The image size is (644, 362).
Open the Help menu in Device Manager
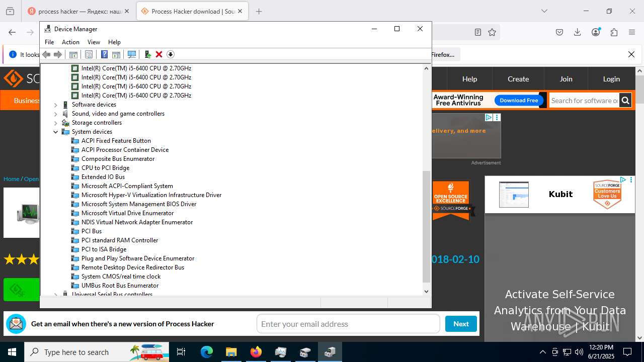(x=114, y=42)
